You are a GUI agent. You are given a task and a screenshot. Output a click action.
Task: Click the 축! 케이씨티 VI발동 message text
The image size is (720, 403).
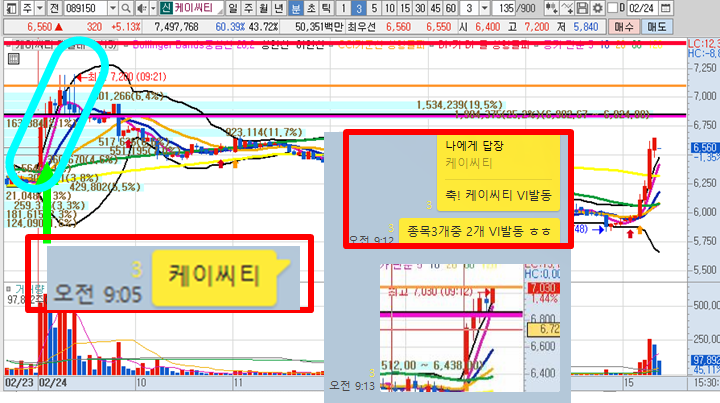click(x=498, y=195)
